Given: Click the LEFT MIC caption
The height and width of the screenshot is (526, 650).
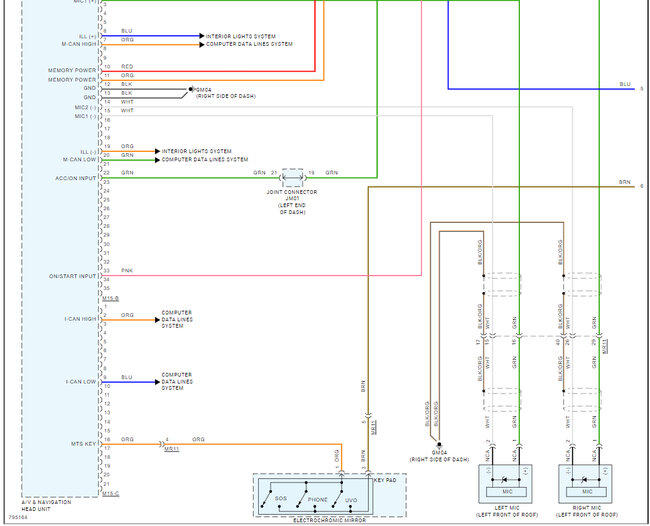Looking at the screenshot, I should pos(507,511).
